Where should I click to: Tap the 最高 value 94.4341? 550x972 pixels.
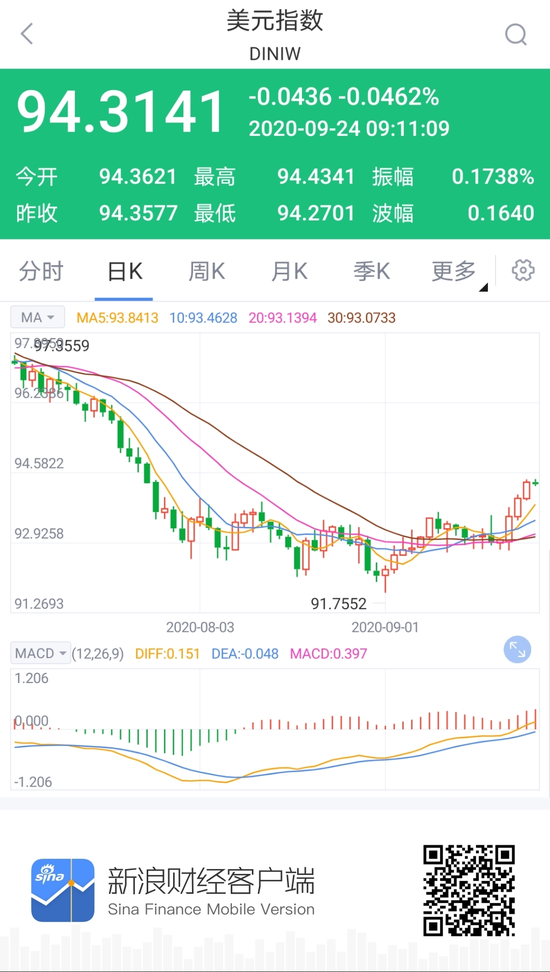(316, 177)
